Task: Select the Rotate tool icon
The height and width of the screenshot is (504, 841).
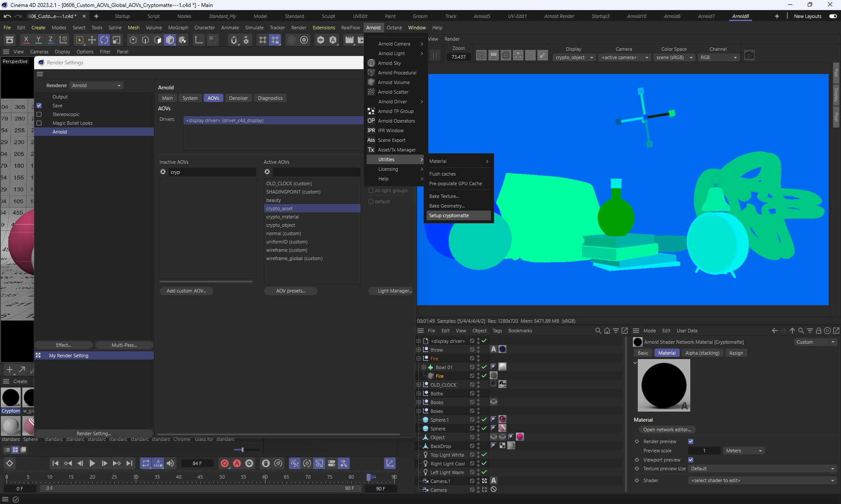Action: 104,40
